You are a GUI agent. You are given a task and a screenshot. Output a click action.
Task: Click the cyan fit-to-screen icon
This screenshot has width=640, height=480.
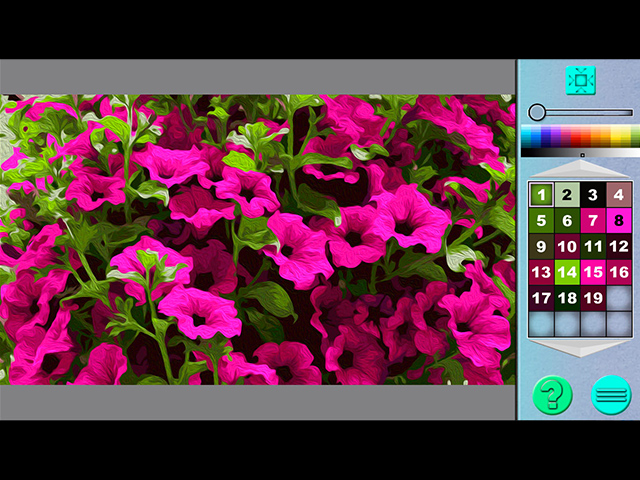(580, 79)
